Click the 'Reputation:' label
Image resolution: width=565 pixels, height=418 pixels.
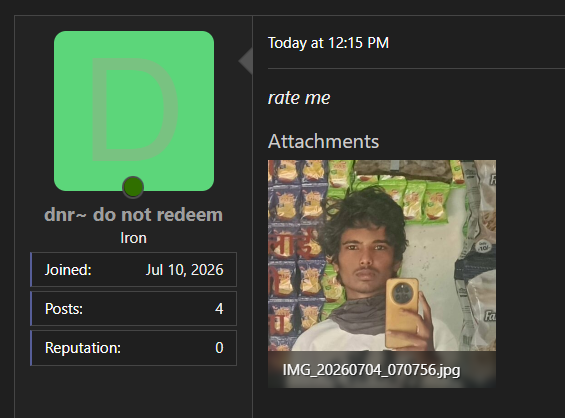tap(83, 348)
